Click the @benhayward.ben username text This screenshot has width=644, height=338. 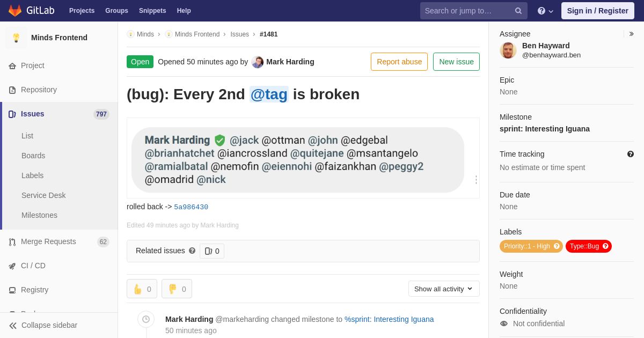[x=551, y=55]
